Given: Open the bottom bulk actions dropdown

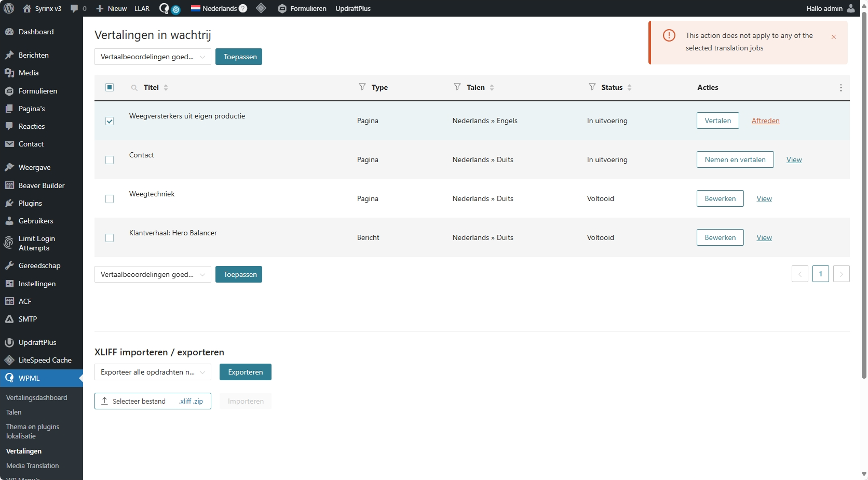Looking at the screenshot, I should click(x=153, y=274).
